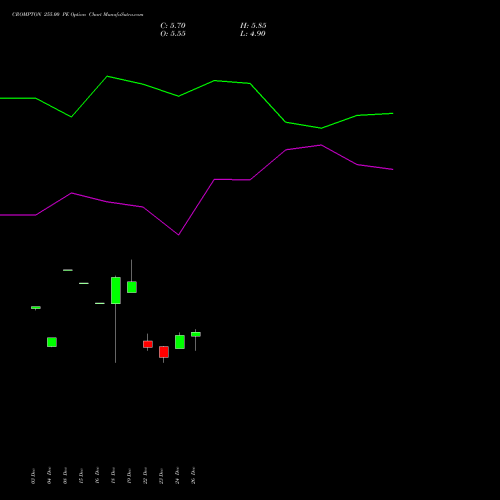Click the chart title CROMPTON PE Options Chart
The height and width of the screenshot is (500, 500).
click(x=77, y=15)
